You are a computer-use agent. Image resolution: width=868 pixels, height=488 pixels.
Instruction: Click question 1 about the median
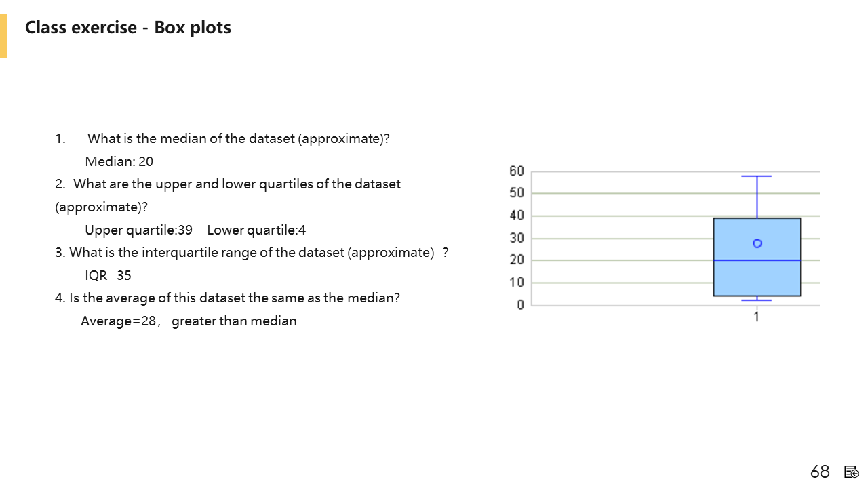239,138
